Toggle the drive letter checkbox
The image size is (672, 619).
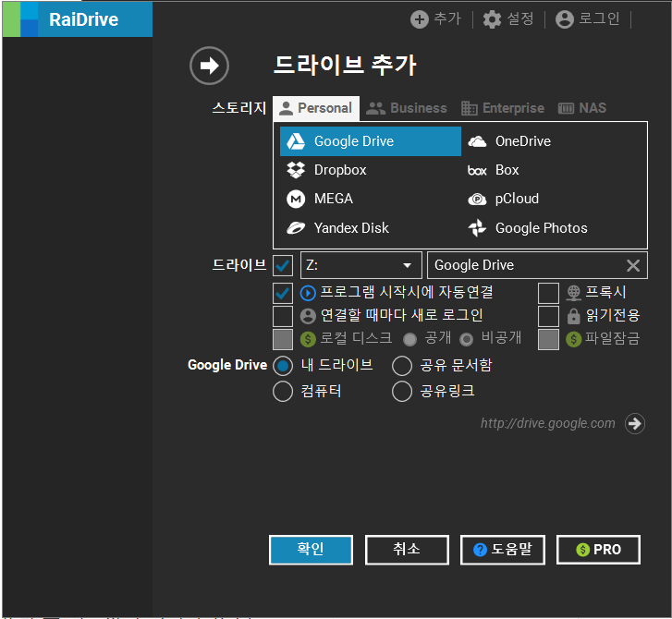point(283,266)
